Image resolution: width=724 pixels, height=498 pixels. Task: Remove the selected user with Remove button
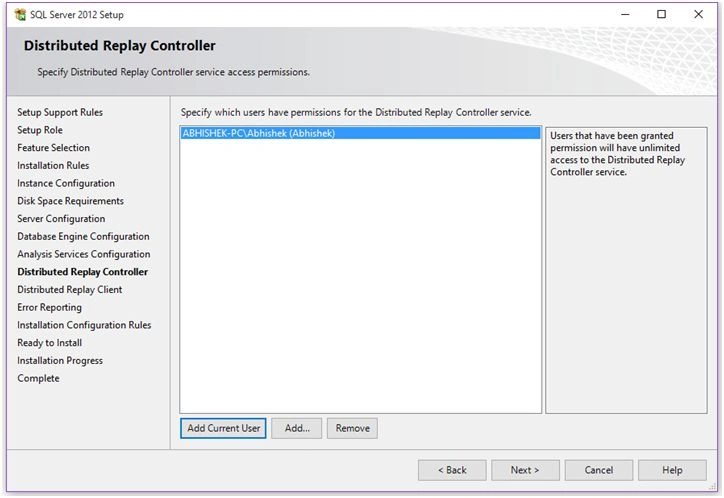coord(352,428)
